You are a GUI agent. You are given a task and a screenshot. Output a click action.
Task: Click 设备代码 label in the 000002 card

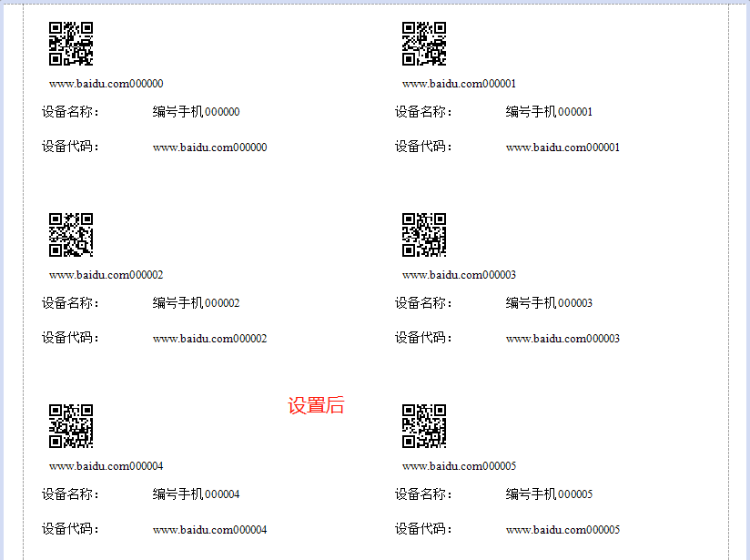point(70,338)
